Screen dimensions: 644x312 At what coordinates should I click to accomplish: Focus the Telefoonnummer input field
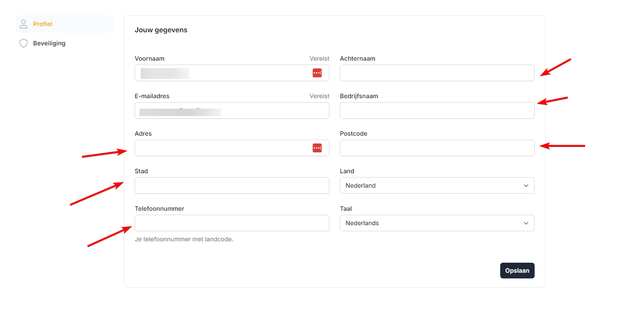click(232, 223)
